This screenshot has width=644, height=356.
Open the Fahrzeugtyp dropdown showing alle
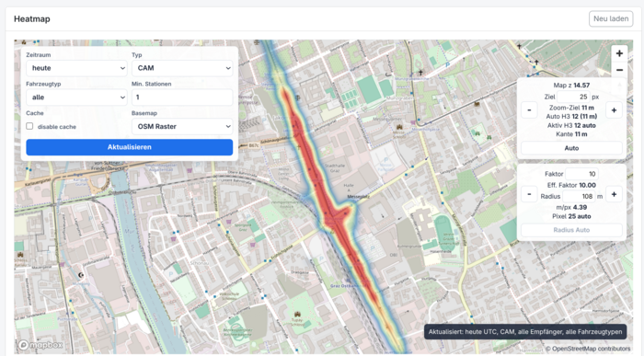(x=76, y=98)
